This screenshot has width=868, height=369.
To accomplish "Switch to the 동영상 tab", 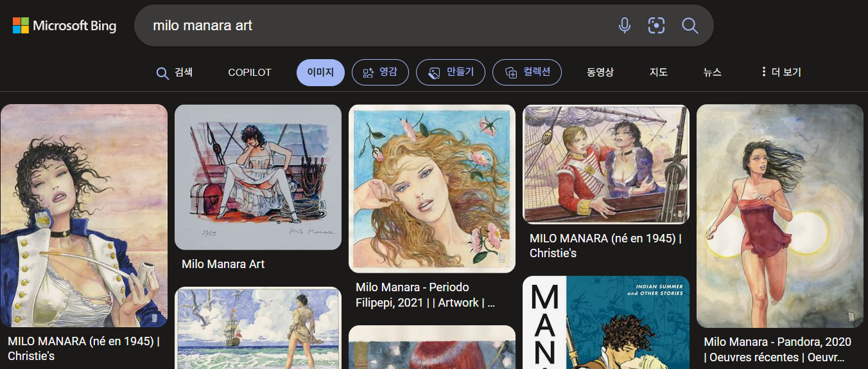I will 600,73.
